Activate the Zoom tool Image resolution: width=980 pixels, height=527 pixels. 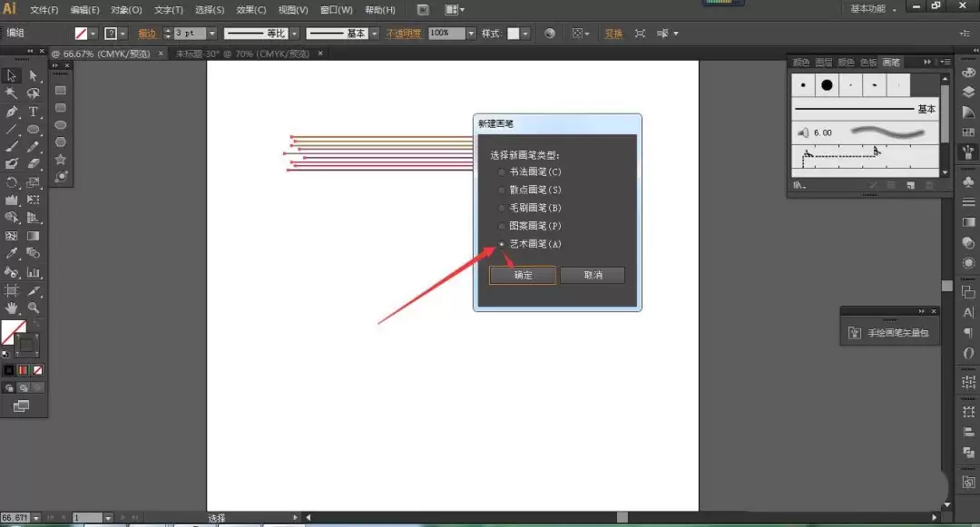pyautogui.click(x=34, y=307)
